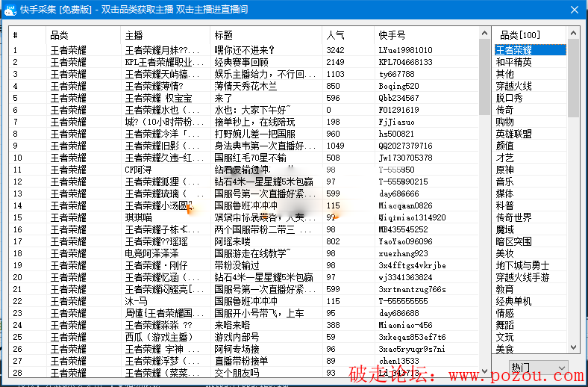Image resolution: width=588 pixels, height=387 pixels.
Task: Select streamer 王者荣耀 权宝宝
Action: click(158, 99)
